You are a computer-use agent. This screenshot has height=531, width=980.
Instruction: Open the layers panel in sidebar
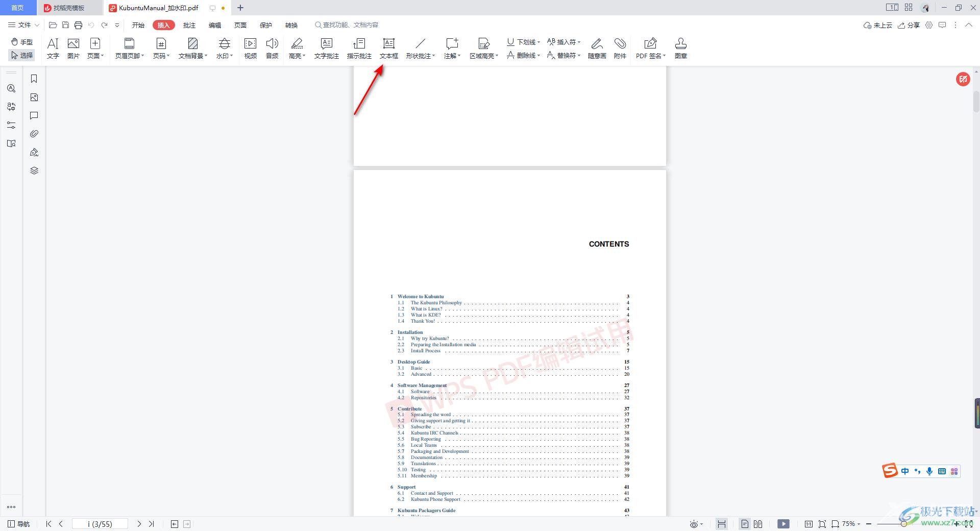[x=34, y=171]
